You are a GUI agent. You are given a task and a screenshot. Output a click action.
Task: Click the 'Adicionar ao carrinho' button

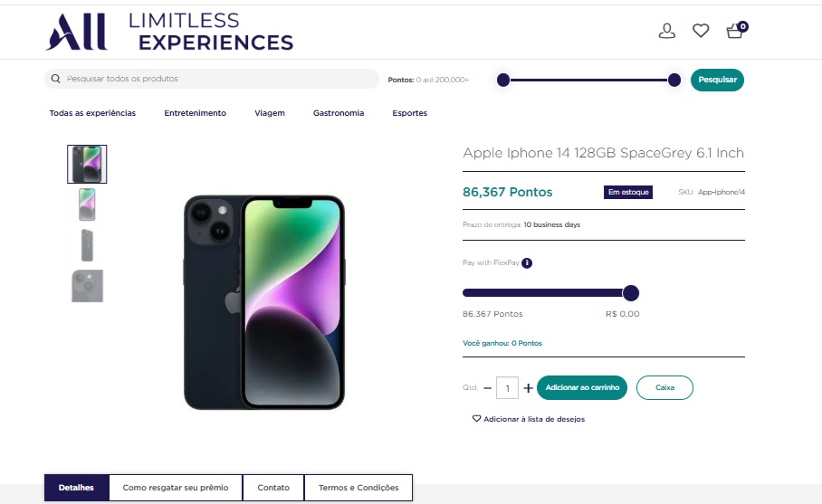click(582, 387)
